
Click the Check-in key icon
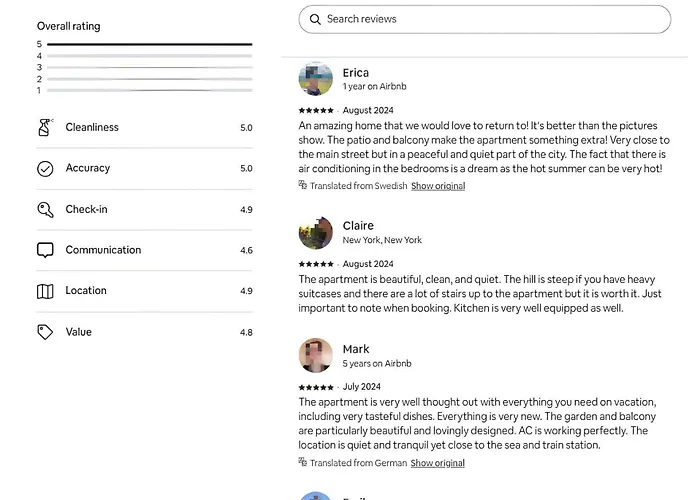point(45,209)
